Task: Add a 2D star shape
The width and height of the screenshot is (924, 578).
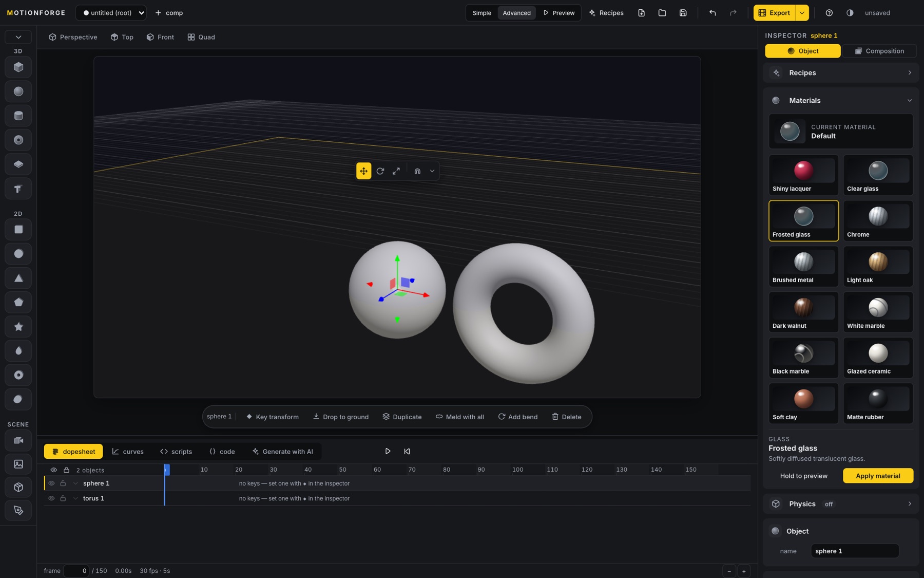Action: (18, 327)
